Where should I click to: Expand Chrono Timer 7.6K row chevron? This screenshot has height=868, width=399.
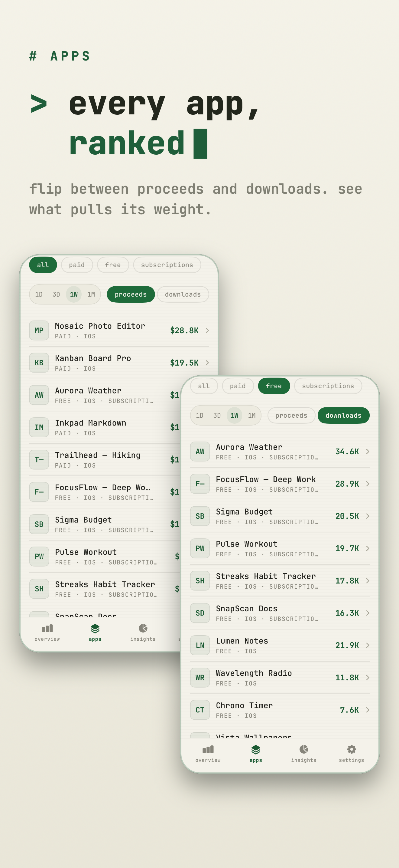(368, 710)
